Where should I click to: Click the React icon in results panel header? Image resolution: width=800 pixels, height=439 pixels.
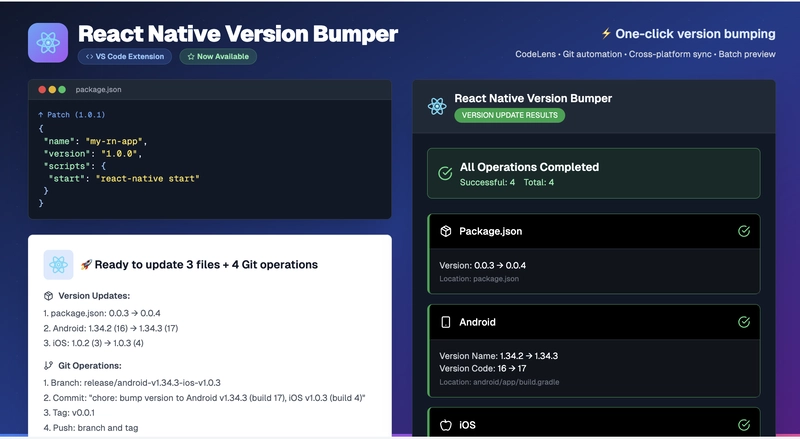pyautogui.click(x=437, y=106)
